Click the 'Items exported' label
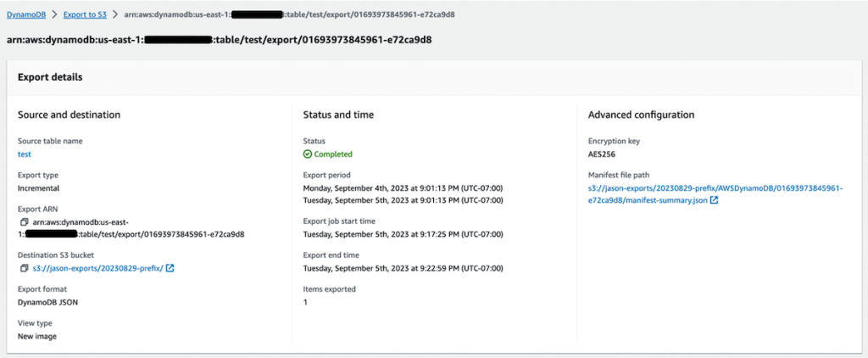This screenshot has height=358, width=868. [330, 288]
